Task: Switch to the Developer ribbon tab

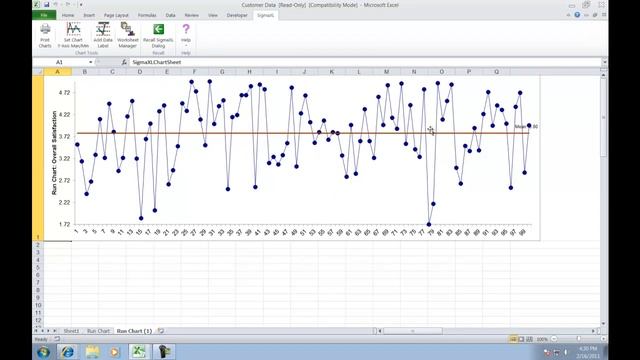Action: point(237,15)
